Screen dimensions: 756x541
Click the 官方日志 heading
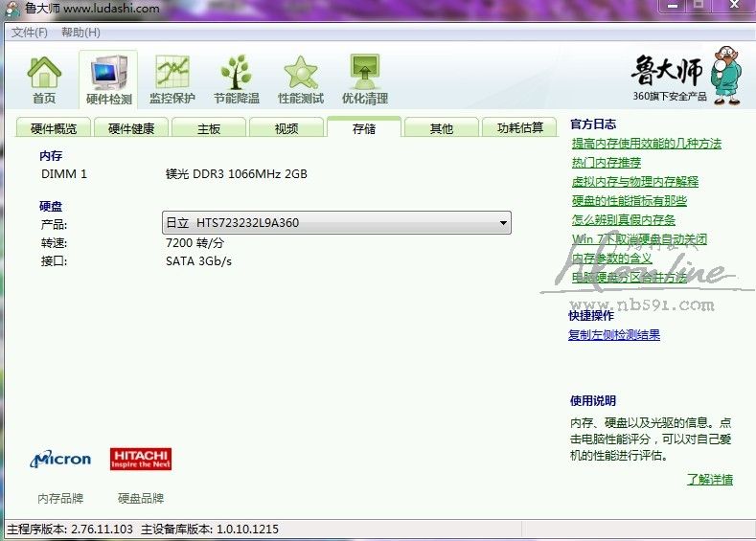point(593,124)
